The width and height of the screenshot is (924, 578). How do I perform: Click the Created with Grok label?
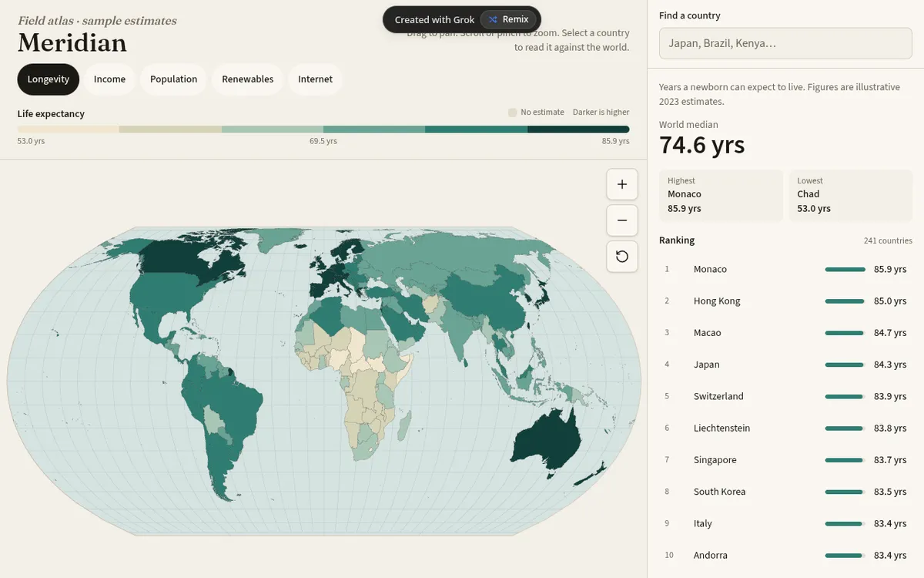434,20
